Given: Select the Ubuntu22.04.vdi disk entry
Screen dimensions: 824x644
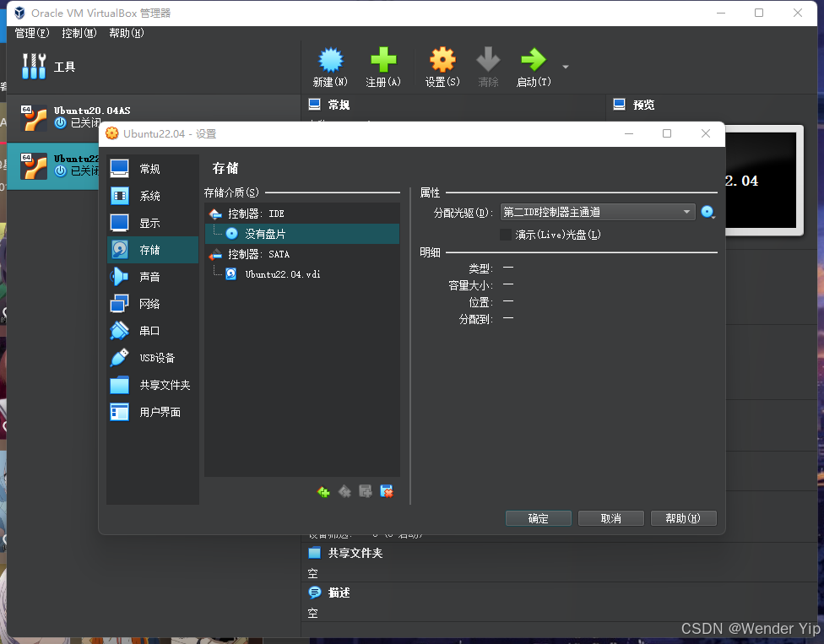Looking at the screenshot, I should coord(302,274).
